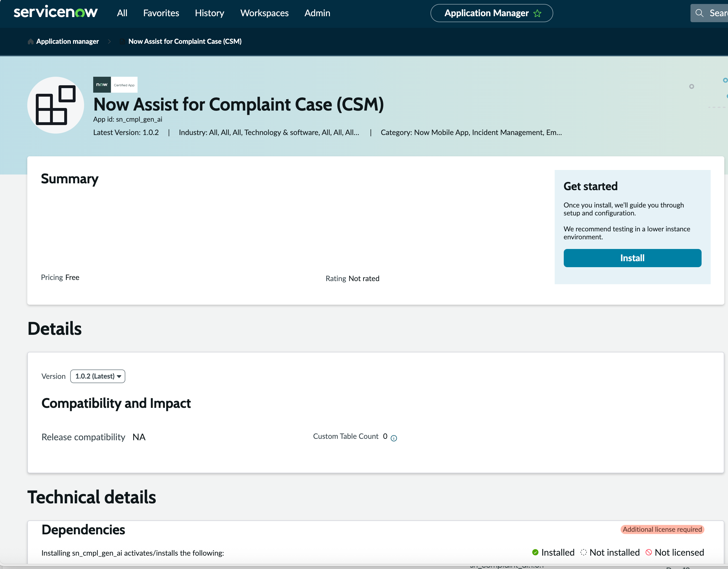Click 'App id: sn_cmpl_gen_ai' text

coord(128,119)
